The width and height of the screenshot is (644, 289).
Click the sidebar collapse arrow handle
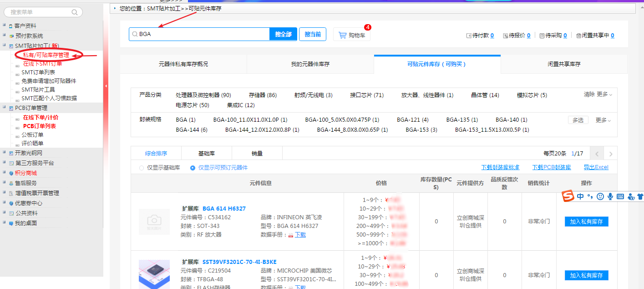pyautogui.click(x=106, y=86)
